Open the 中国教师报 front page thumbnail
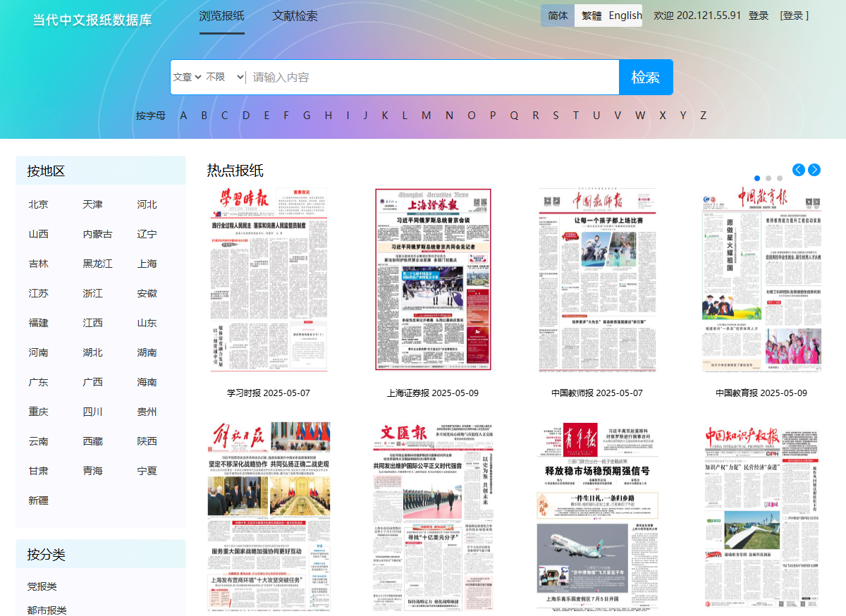The height and width of the screenshot is (616, 846). (x=597, y=280)
